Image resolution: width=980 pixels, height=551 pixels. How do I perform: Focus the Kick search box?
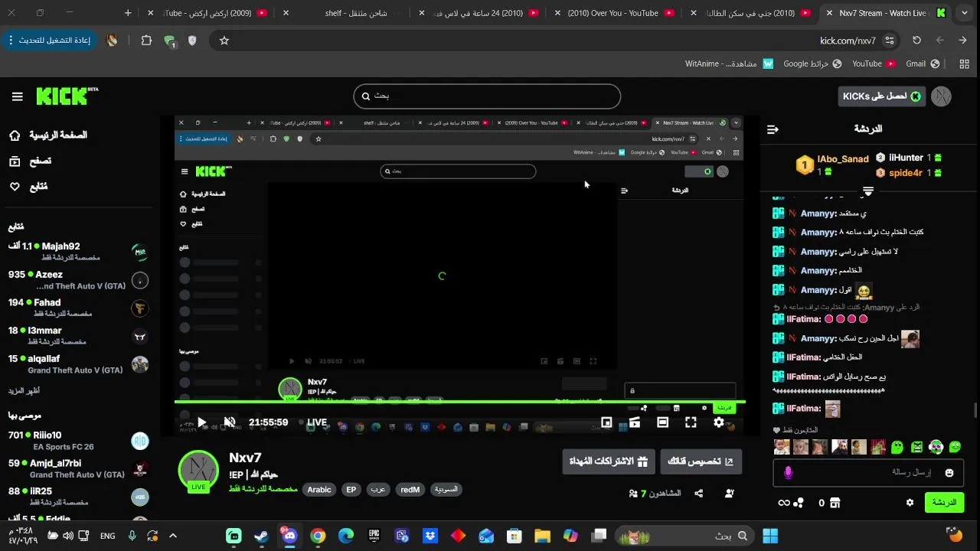(487, 96)
